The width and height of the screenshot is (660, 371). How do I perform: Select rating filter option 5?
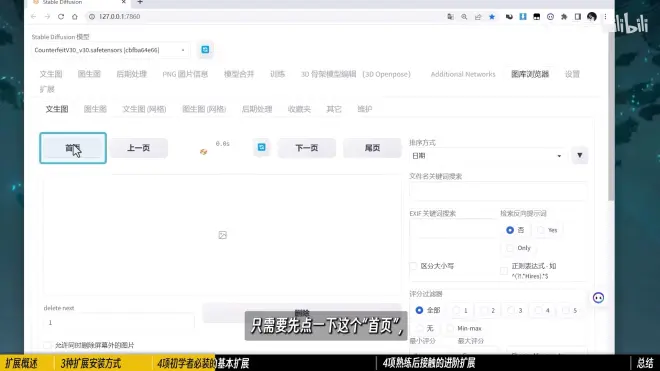pos(565,310)
